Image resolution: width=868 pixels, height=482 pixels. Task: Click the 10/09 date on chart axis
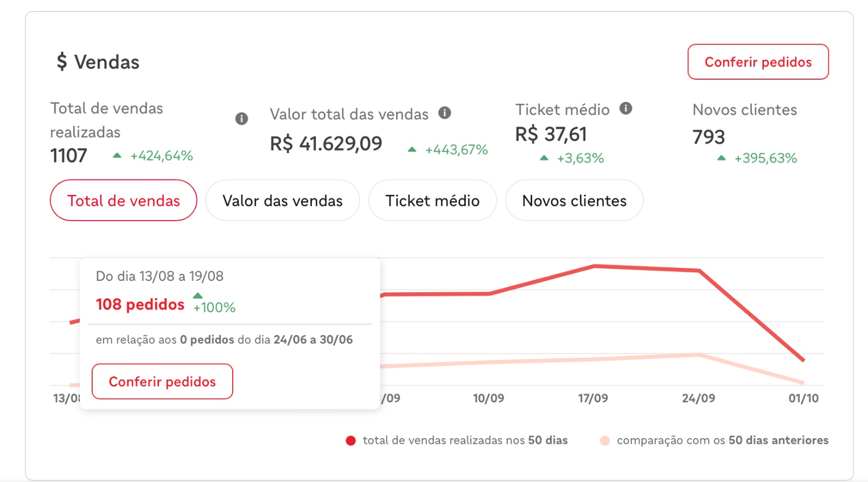coord(488,399)
